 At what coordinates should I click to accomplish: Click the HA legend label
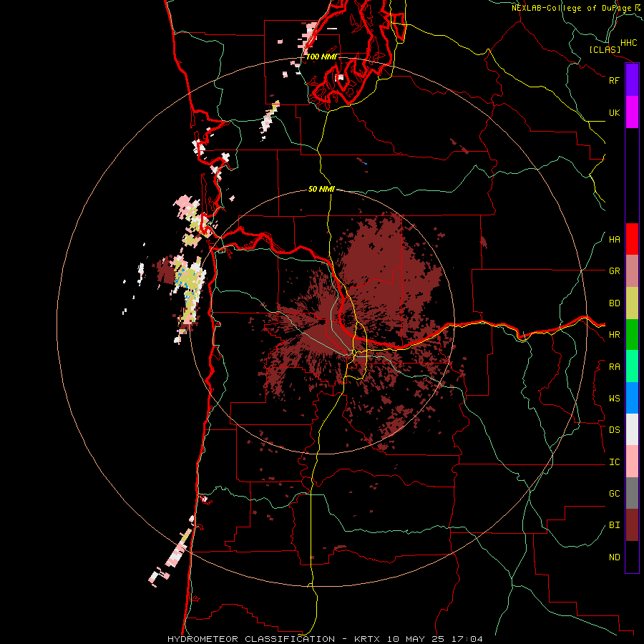[614, 240]
